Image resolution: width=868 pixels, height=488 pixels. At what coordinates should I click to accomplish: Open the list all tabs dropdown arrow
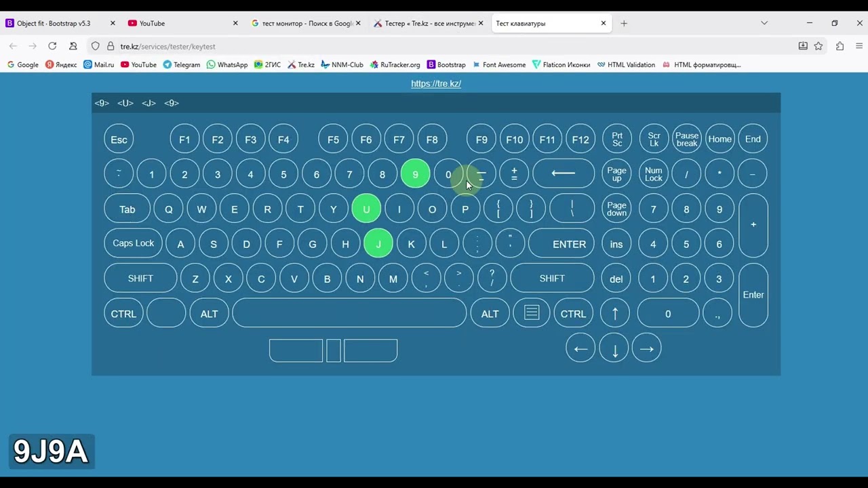pos(764,23)
